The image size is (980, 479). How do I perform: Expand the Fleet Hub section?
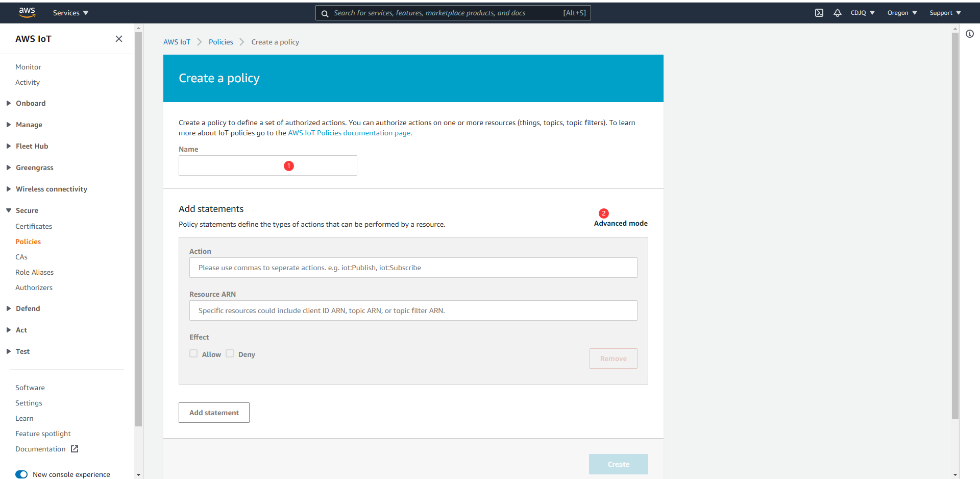point(27,146)
